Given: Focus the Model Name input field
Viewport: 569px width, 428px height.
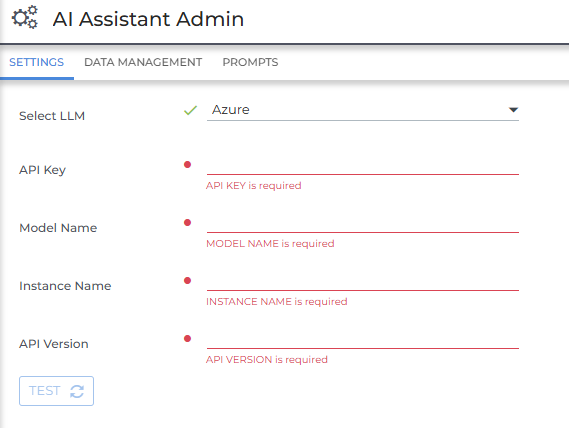Looking at the screenshot, I should (363, 223).
